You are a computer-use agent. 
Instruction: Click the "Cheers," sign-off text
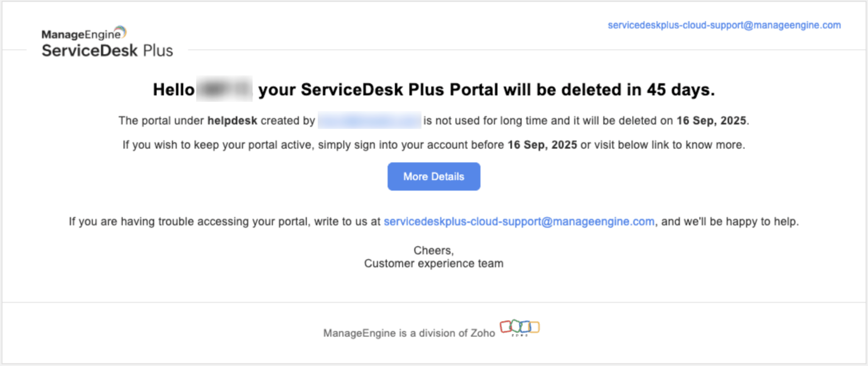(x=434, y=250)
